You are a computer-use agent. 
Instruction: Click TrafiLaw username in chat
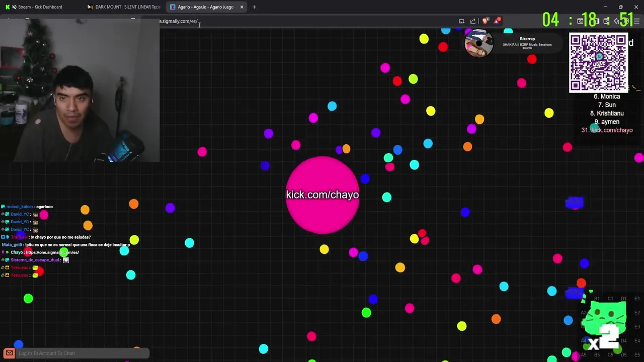(x=19, y=237)
